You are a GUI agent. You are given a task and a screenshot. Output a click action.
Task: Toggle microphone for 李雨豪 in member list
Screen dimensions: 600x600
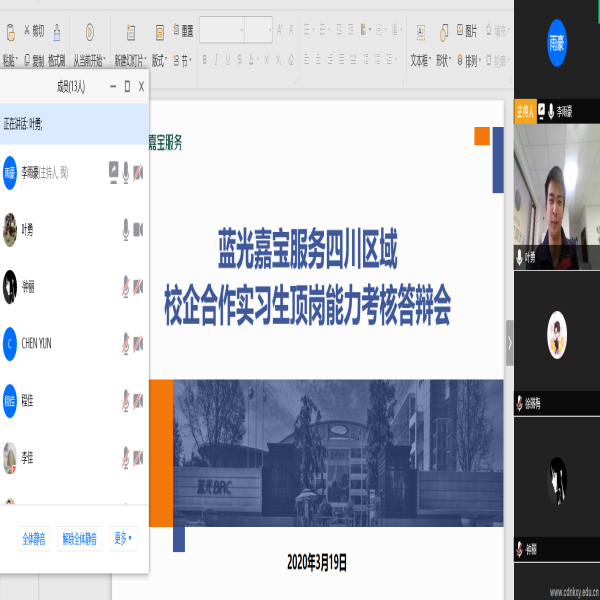coord(126,173)
